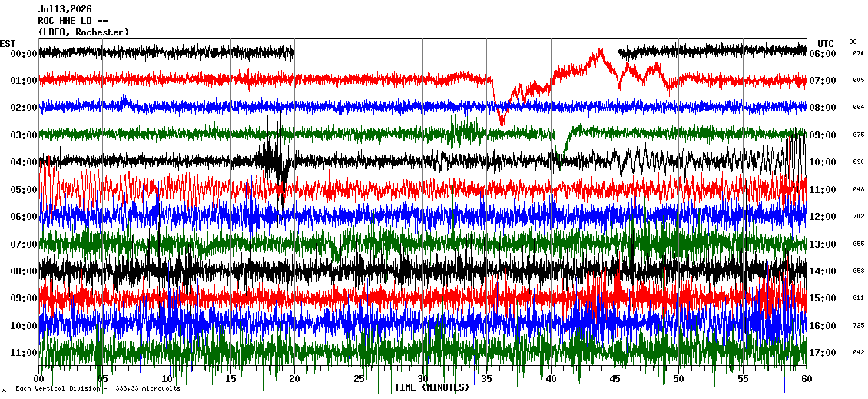Select the ROC HHE LD station label
The width and height of the screenshot is (868, 399).
pyautogui.click(x=72, y=21)
